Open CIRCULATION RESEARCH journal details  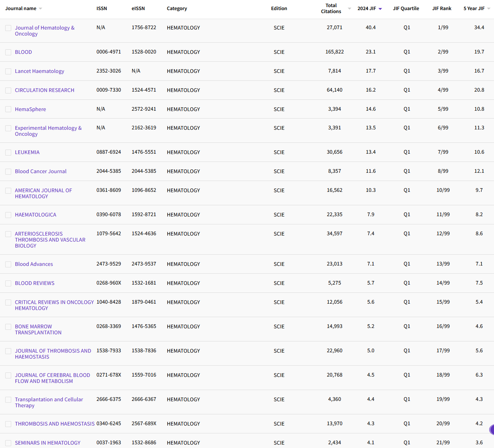44,90
